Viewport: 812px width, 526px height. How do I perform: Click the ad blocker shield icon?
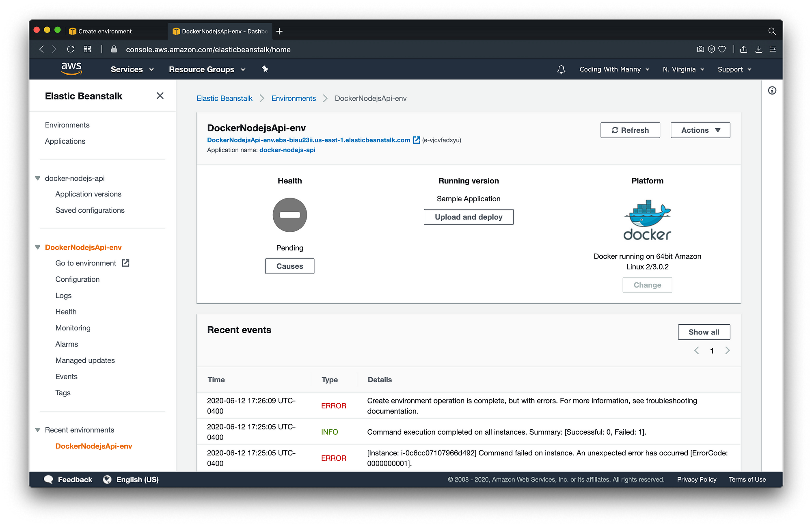coord(711,49)
